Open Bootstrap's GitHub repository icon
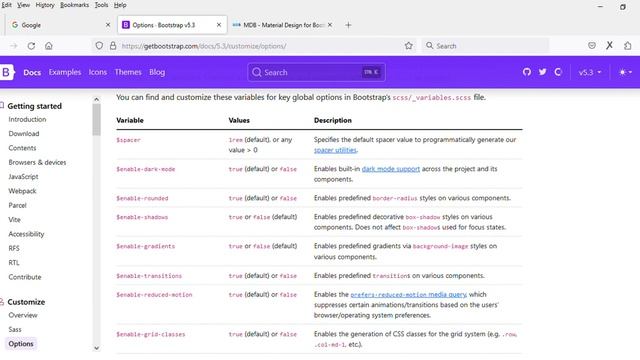640x360 pixels. [527, 72]
